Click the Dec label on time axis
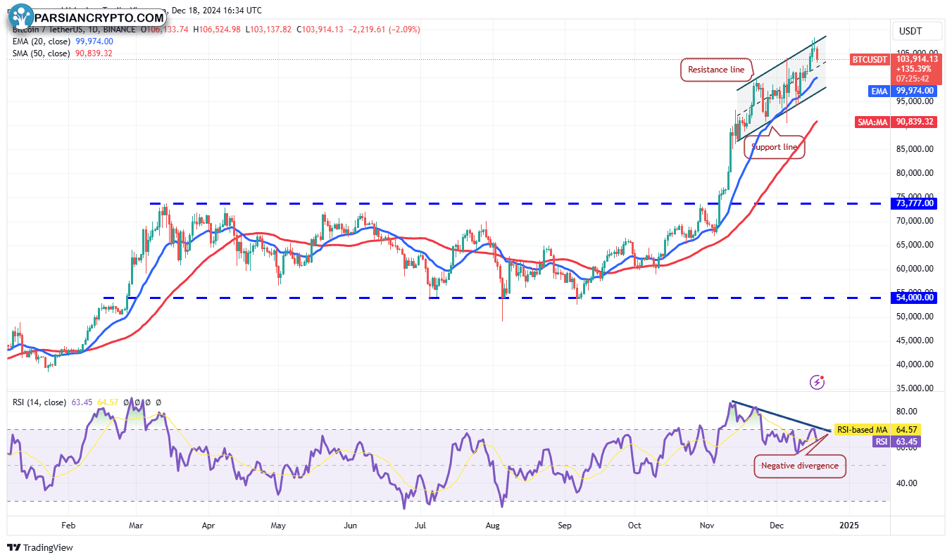Screen dimensions: 952x560 tap(777, 525)
